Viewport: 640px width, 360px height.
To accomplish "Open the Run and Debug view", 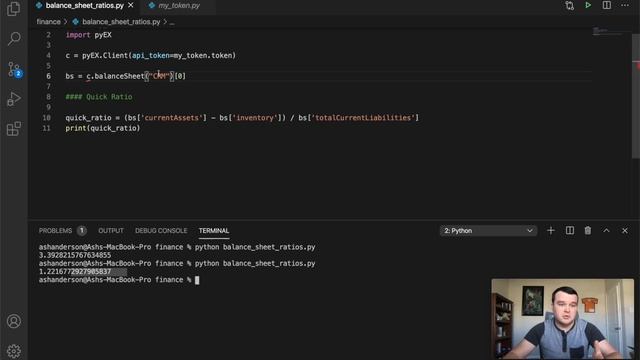I will 13,99.
